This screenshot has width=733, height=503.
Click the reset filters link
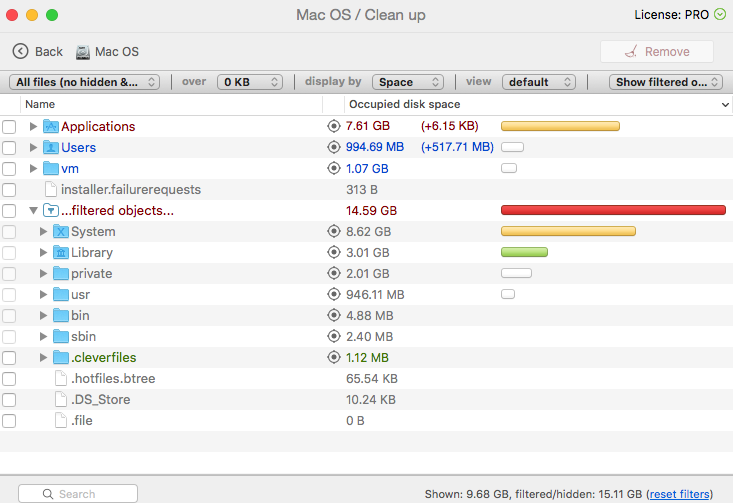click(679, 494)
